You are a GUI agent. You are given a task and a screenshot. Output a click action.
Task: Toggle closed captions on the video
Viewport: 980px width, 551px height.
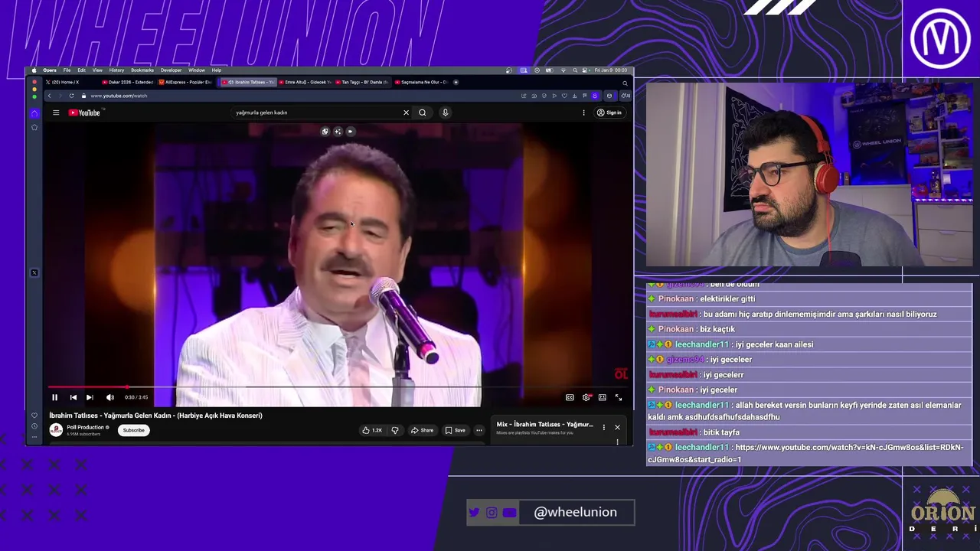coord(570,397)
